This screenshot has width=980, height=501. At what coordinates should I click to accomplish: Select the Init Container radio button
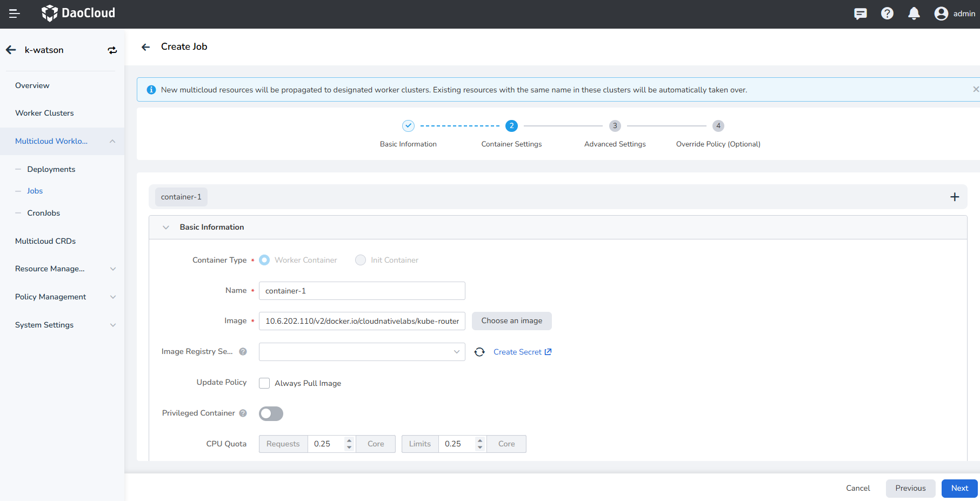coord(361,260)
